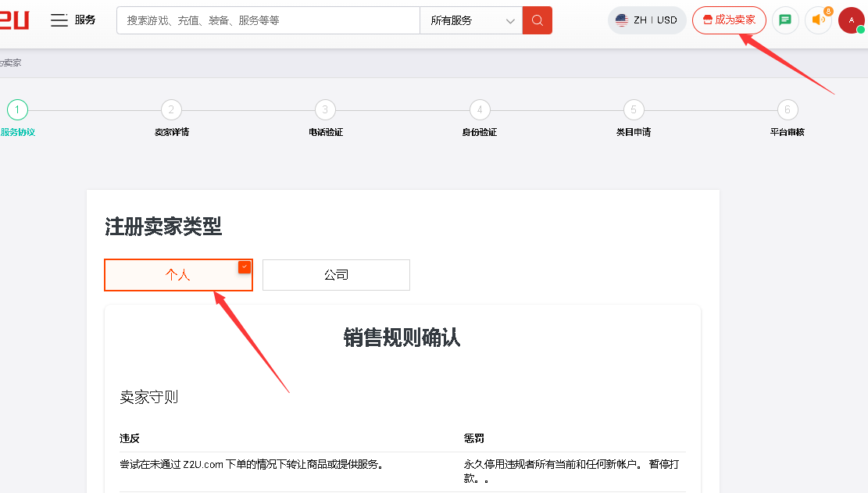Image resolution: width=868 pixels, height=493 pixels.
Task: Click the 违反 column header
Action: (130, 439)
